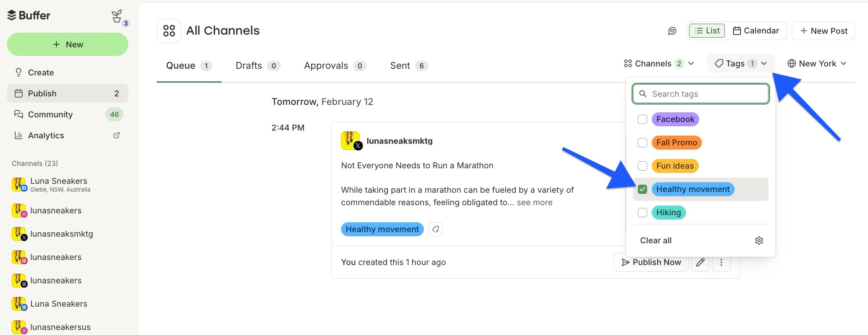
Task: Switch to the Sent tab
Action: tap(409, 66)
